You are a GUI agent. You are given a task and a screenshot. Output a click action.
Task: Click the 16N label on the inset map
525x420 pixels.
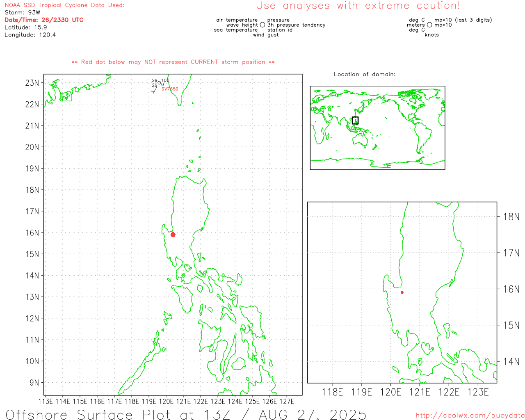tap(511, 289)
